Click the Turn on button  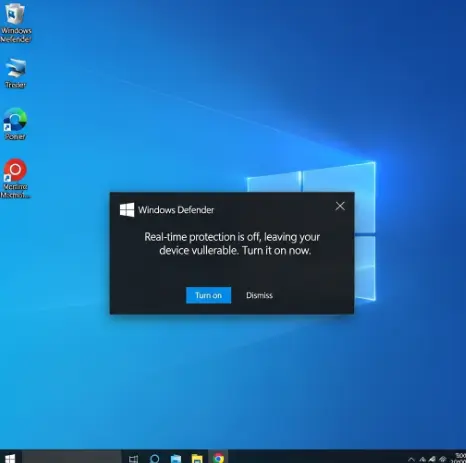208,295
